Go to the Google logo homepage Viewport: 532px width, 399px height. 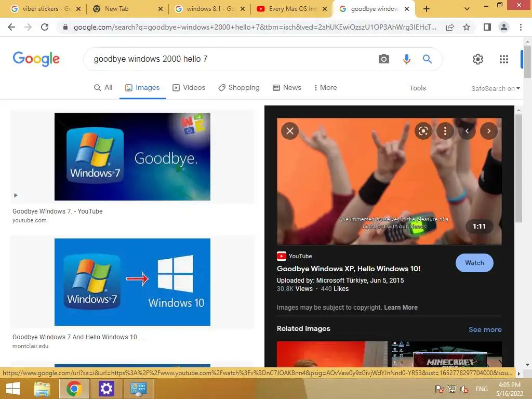pos(36,59)
